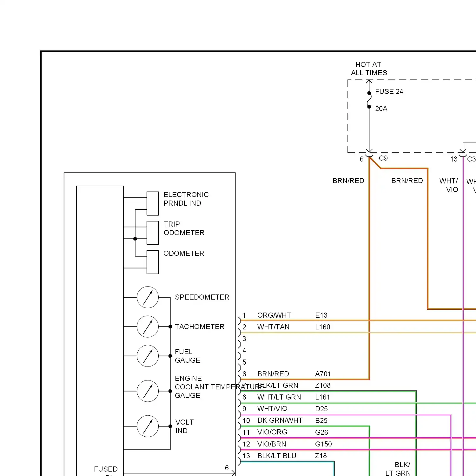
Task: Click the ELECTRONIC PRNDL IND label
Action: click(186, 199)
